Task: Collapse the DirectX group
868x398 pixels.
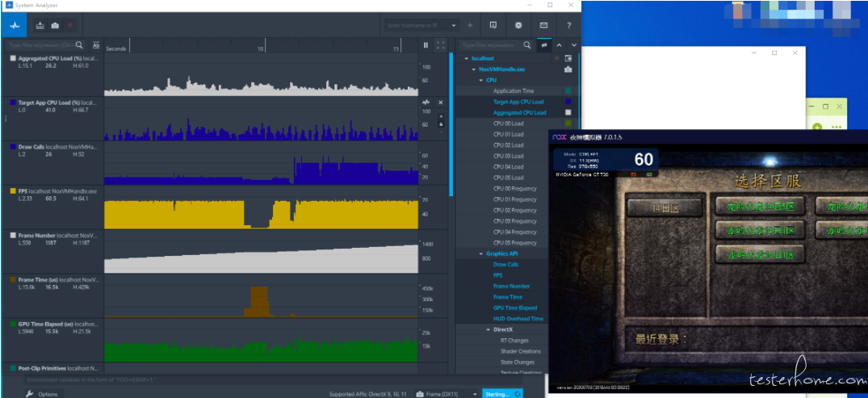Action: click(x=489, y=329)
